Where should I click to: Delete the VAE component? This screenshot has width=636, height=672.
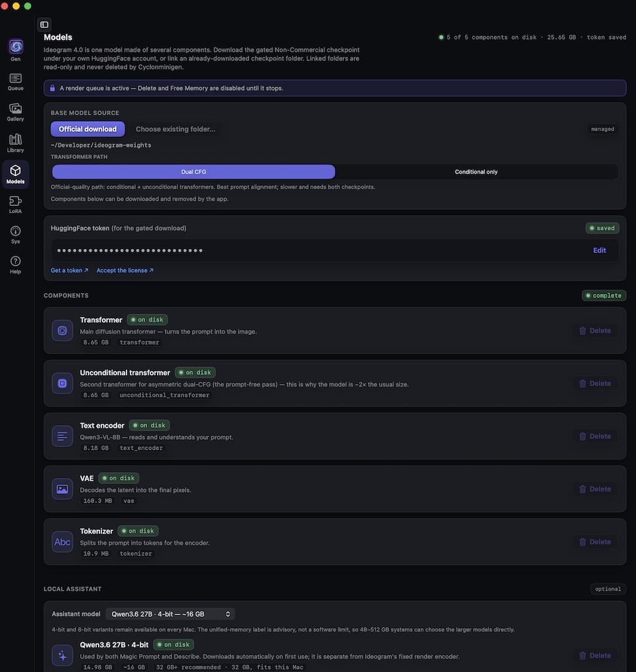[595, 489]
